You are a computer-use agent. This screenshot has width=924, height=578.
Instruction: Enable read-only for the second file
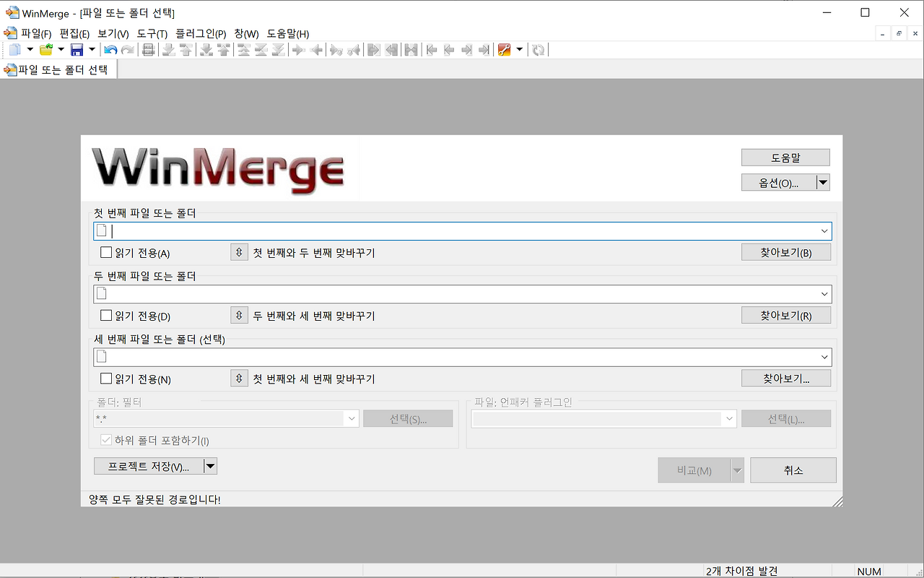105,315
